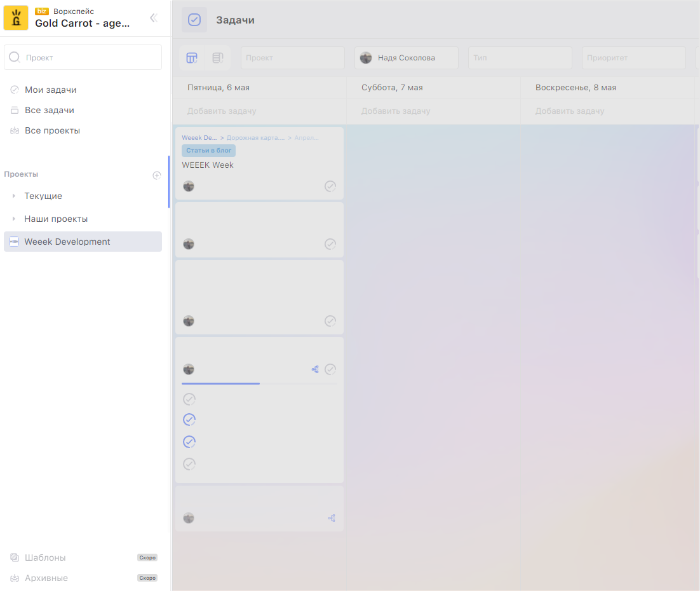
Task: Mark WEEEK Week task as complete
Action: point(330,186)
